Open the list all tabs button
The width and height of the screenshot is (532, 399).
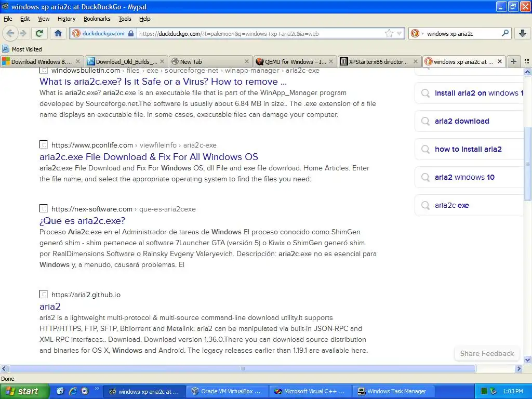tap(527, 61)
